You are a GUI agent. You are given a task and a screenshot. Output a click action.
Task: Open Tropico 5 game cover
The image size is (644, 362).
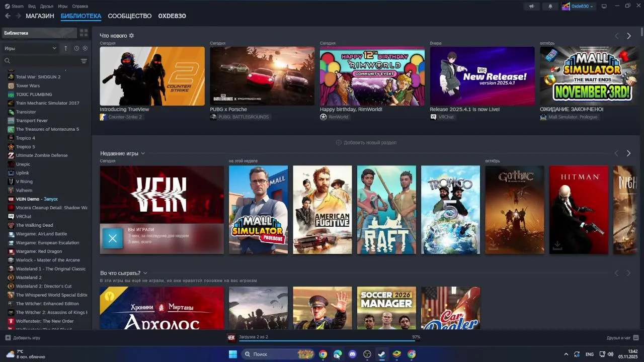pyautogui.click(x=450, y=210)
